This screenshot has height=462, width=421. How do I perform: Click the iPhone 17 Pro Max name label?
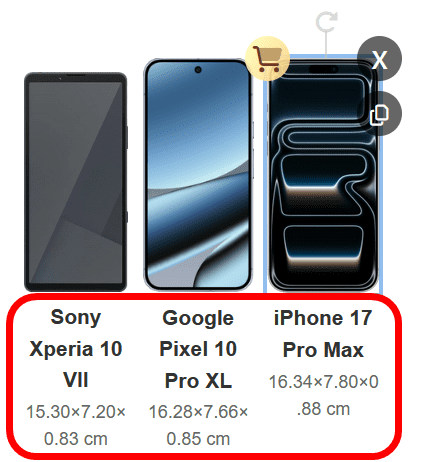tap(323, 334)
